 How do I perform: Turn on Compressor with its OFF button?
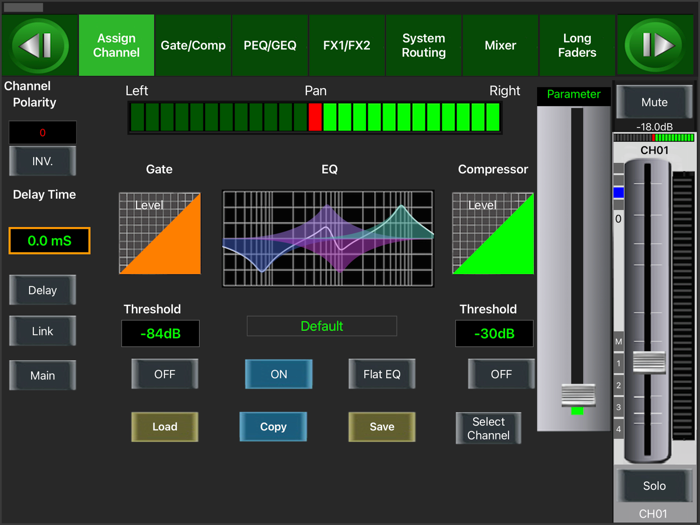coord(501,374)
